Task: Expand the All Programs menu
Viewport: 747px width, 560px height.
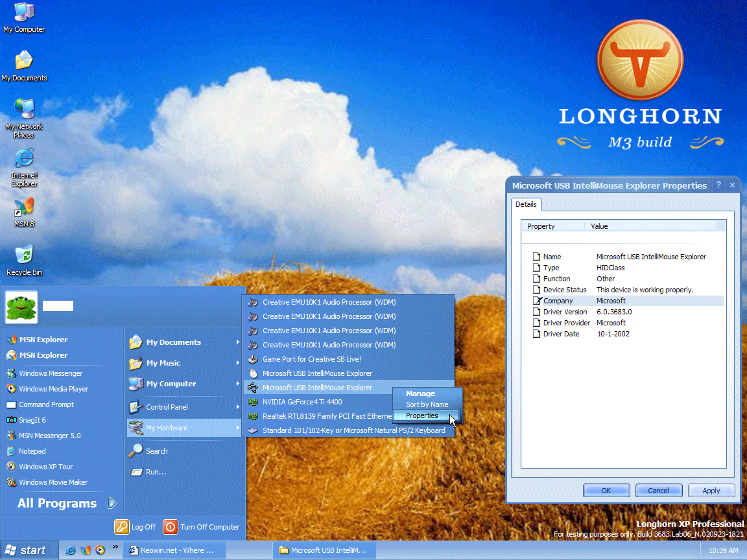Action: 57,503
